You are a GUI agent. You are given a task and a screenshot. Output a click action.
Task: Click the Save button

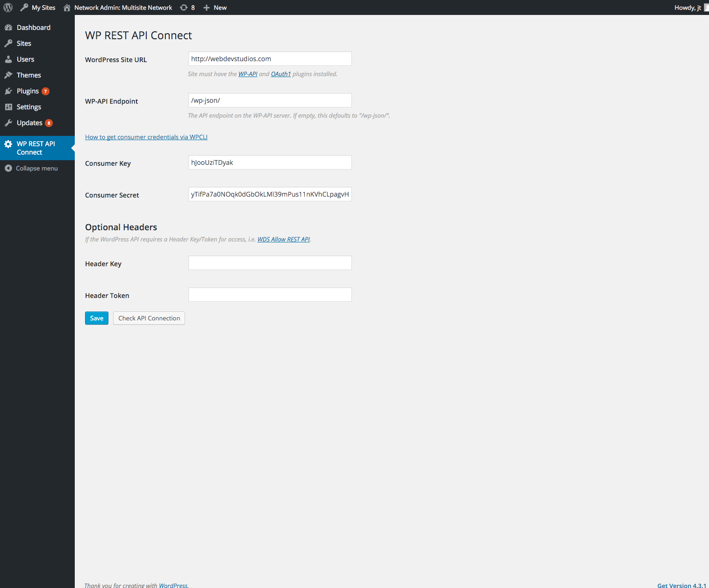(x=97, y=318)
